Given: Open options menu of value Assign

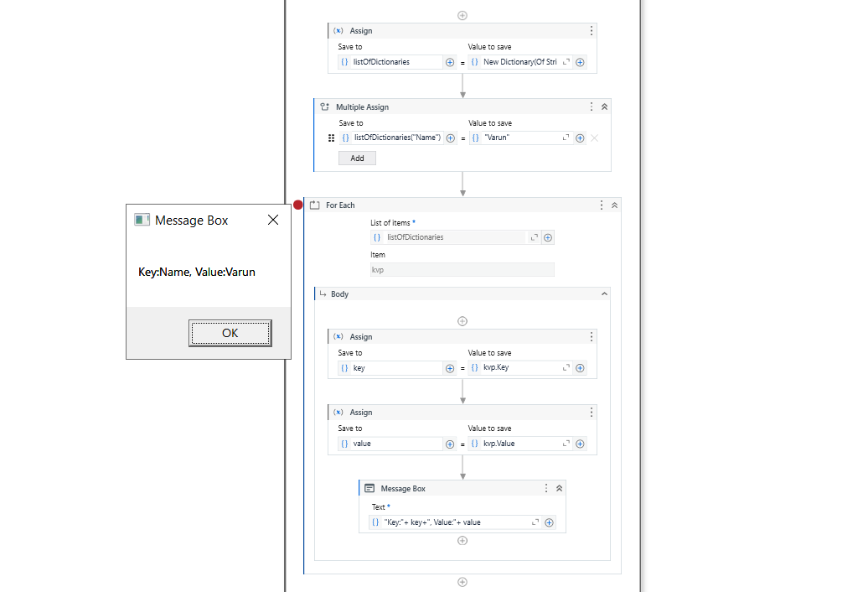Looking at the screenshot, I should [x=592, y=413].
